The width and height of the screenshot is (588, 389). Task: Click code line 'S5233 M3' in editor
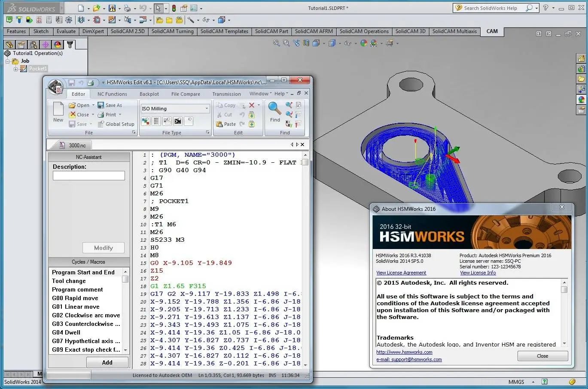click(x=167, y=240)
